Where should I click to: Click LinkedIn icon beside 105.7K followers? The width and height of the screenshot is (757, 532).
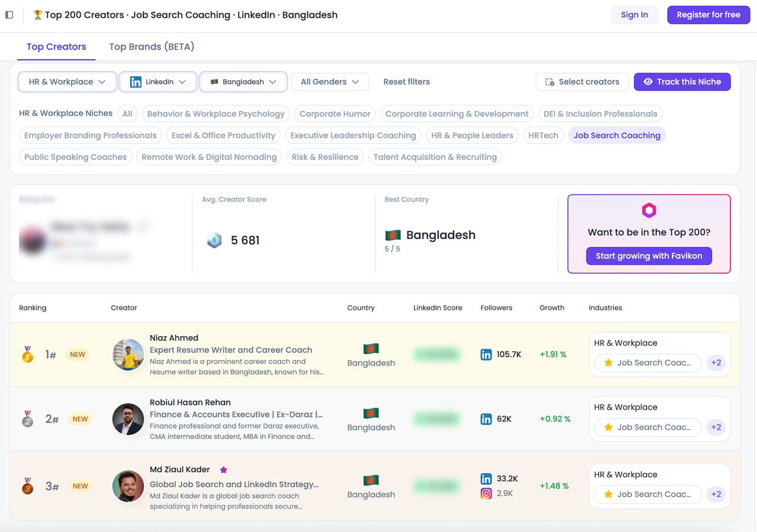click(486, 355)
